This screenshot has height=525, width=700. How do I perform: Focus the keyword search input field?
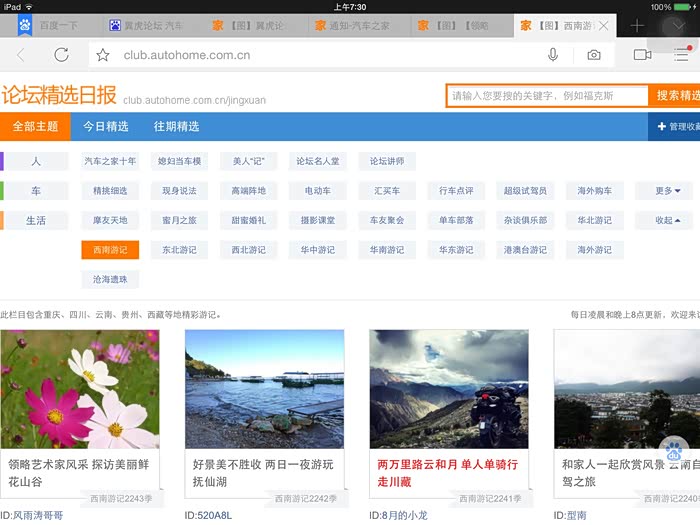pyautogui.click(x=547, y=96)
